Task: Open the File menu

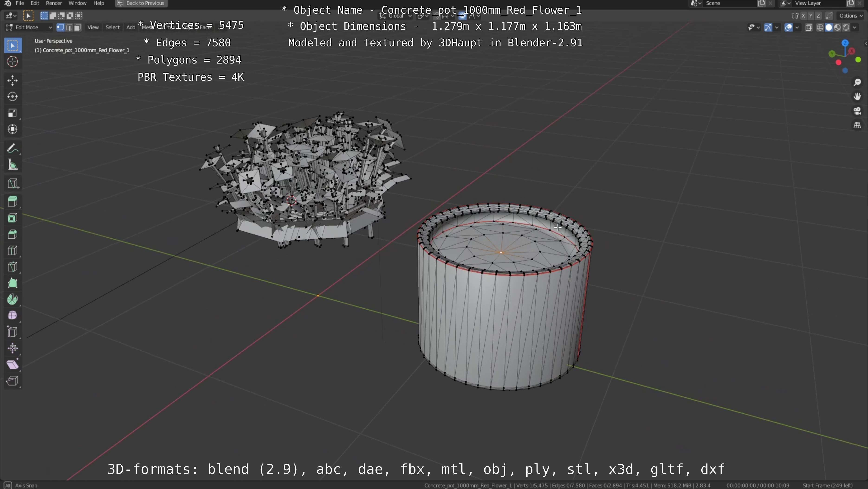Action: 20,3
